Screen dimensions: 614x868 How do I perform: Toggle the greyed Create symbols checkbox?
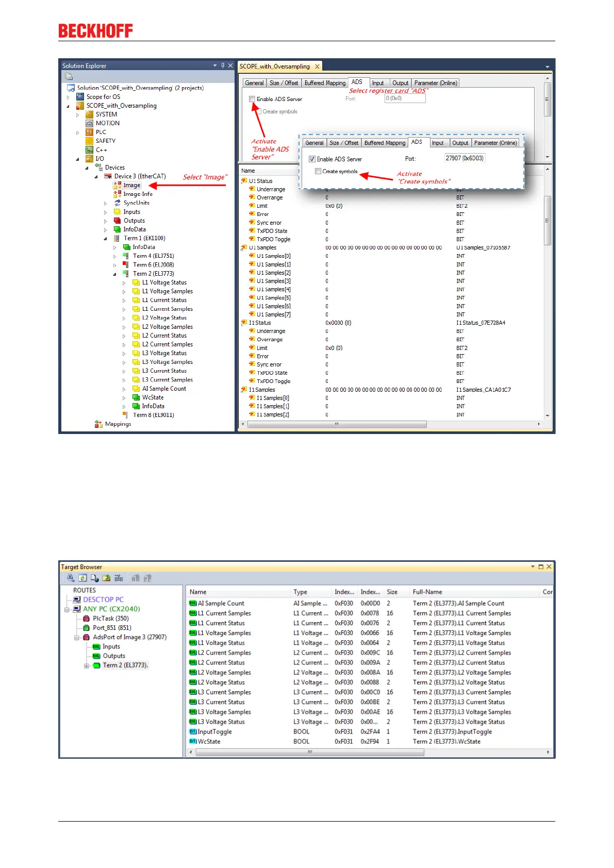(259, 111)
